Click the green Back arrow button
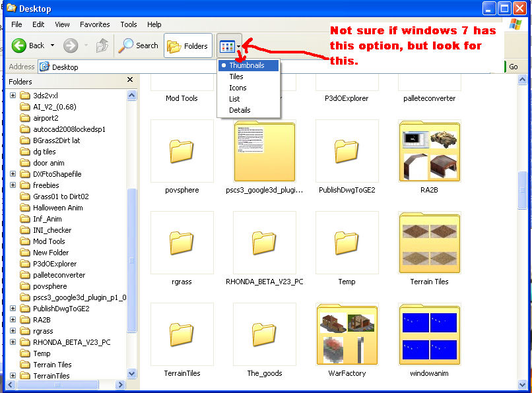Image resolution: width=532 pixels, height=393 pixels. click(19, 45)
